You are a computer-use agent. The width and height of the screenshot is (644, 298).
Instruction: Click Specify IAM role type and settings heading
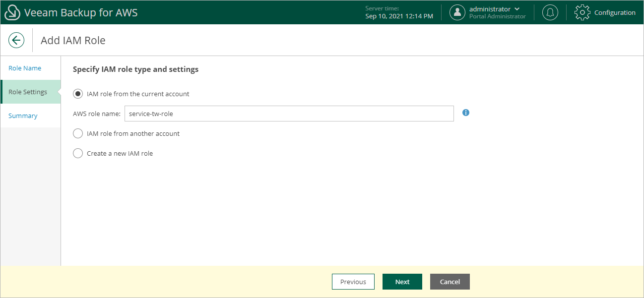pyautogui.click(x=135, y=69)
